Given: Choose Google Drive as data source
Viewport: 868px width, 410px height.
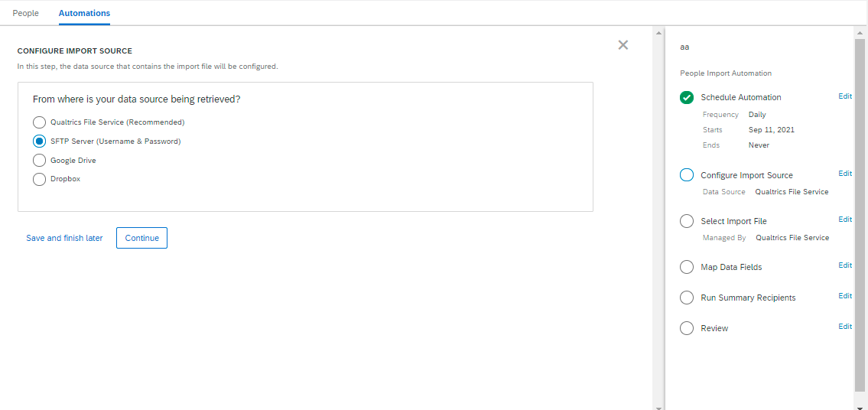Looking at the screenshot, I should pyautogui.click(x=39, y=160).
